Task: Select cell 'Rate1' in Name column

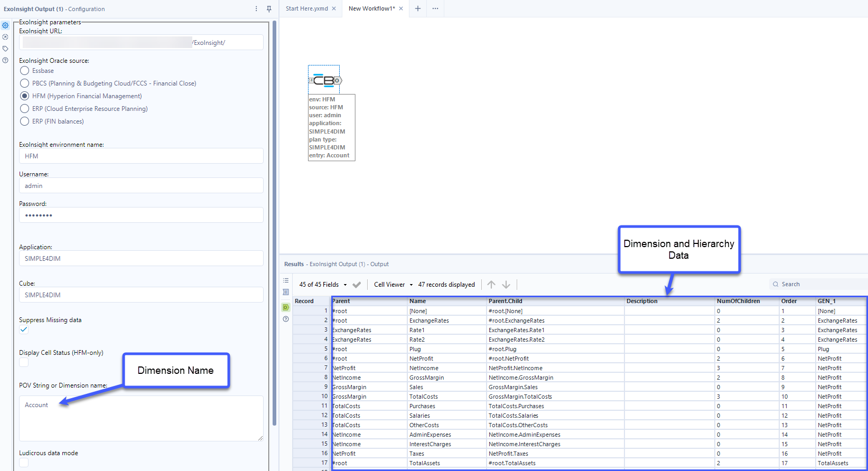Action: tap(447, 330)
